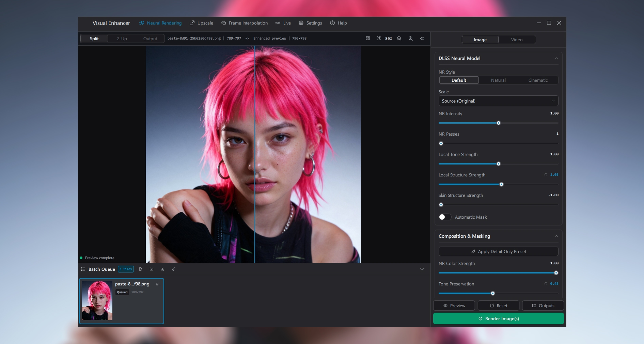
Task: Apply Detail-Only Preset
Action: [x=498, y=251]
